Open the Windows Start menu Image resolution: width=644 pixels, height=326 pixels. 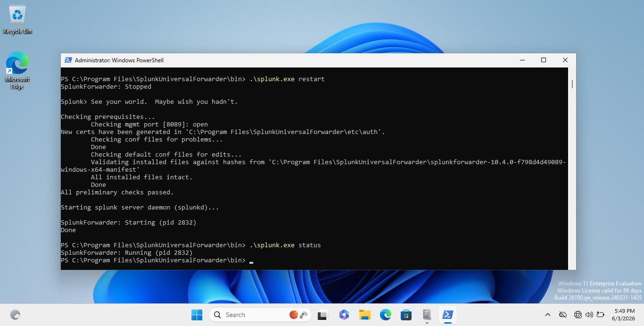[x=197, y=315]
